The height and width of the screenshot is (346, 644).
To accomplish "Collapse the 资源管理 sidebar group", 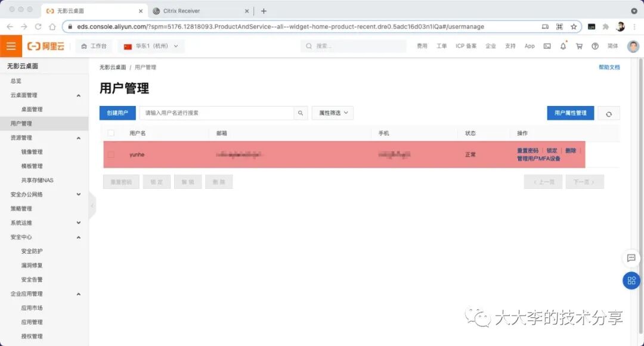I will [79, 138].
